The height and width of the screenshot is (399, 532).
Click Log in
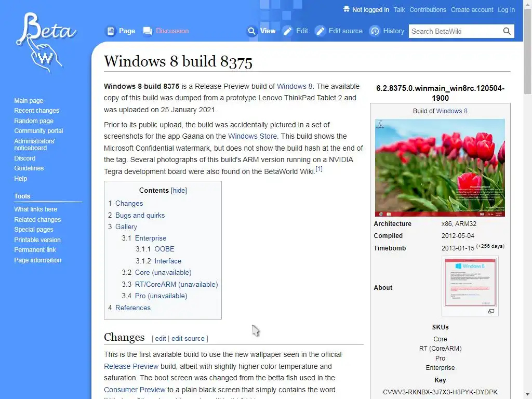click(506, 10)
